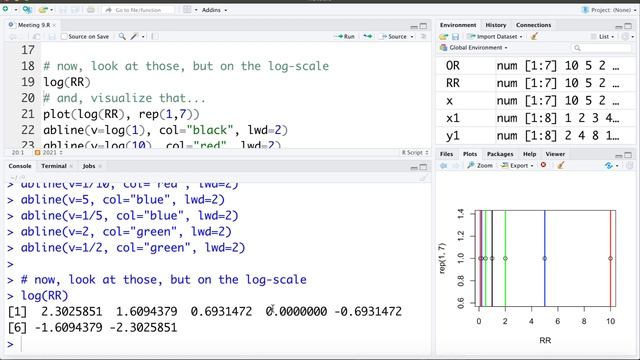The height and width of the screenshot is (360, 640).
Task: Open the Import Dataset dropdown
Action: pyautogui.click(x=495, y=37)
